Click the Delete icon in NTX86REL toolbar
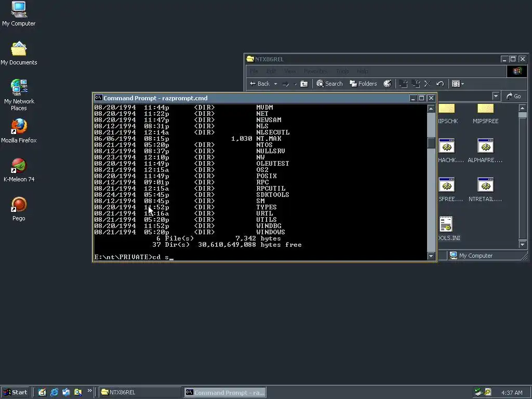 [x=428, y=84]
